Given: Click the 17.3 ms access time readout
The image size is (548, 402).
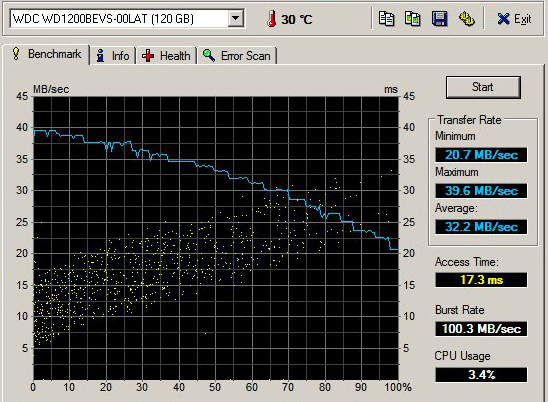Looking at the screenshot, I should tap(481, 280).
